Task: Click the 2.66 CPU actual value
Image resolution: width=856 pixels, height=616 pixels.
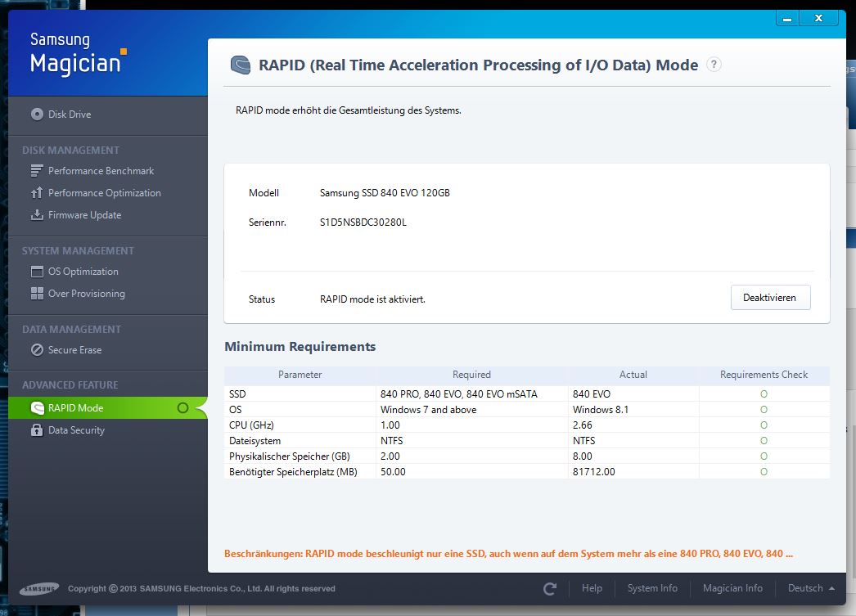Action: point(583,425)
